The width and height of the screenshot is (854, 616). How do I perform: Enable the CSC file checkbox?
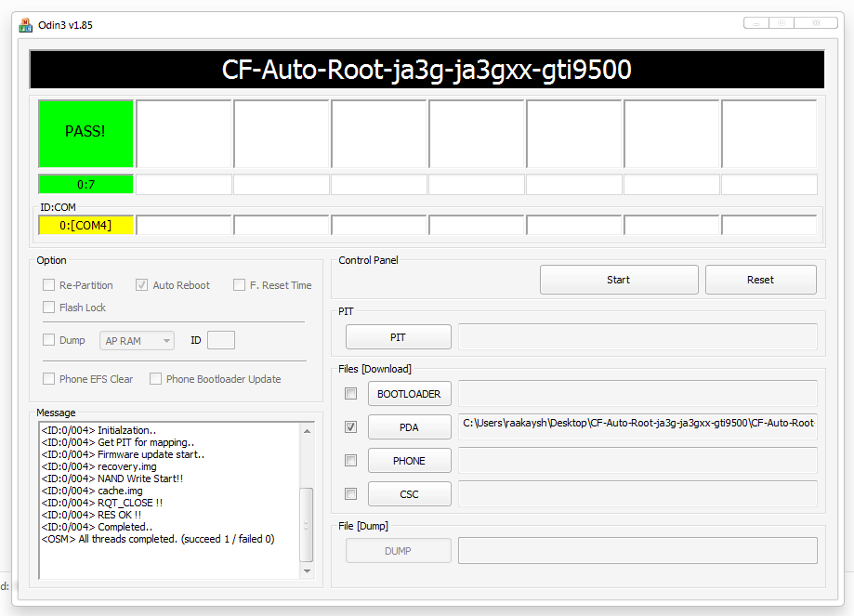click(350, 494)
